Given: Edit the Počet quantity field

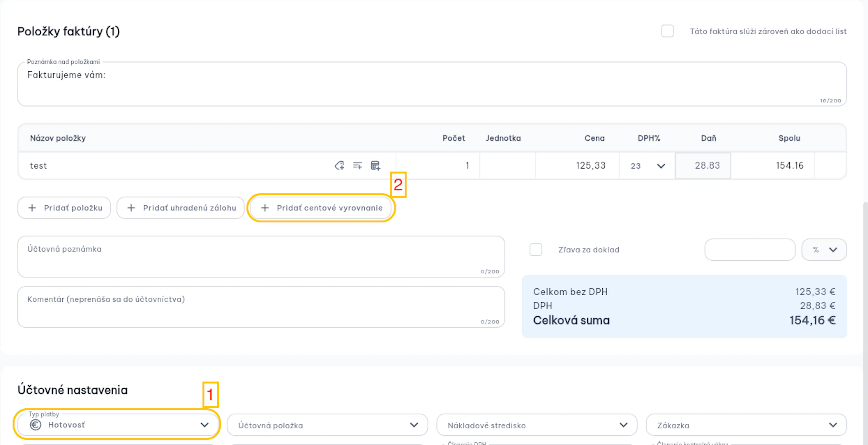Looking at the screenshot, I should [x=438, y=165].
